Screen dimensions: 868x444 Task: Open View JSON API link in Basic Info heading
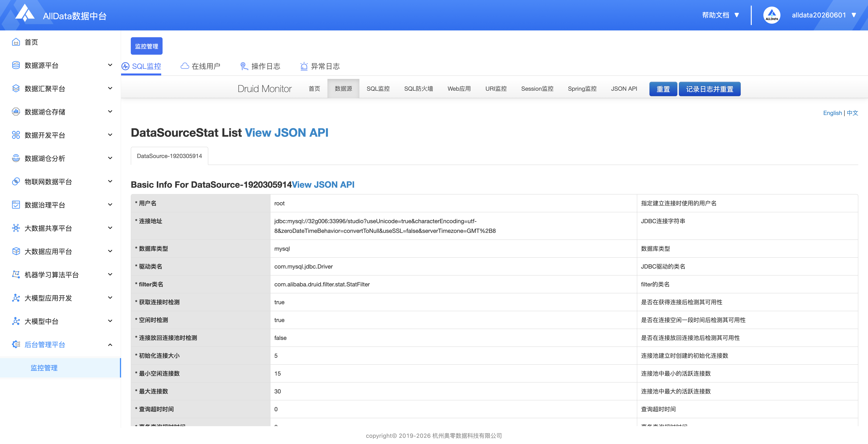tap(323, 185)
